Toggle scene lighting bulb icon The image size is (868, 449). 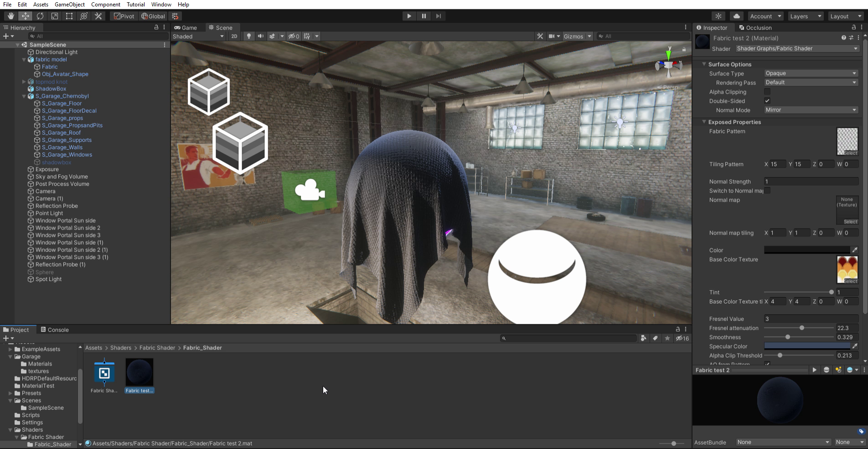click(248, 36)
